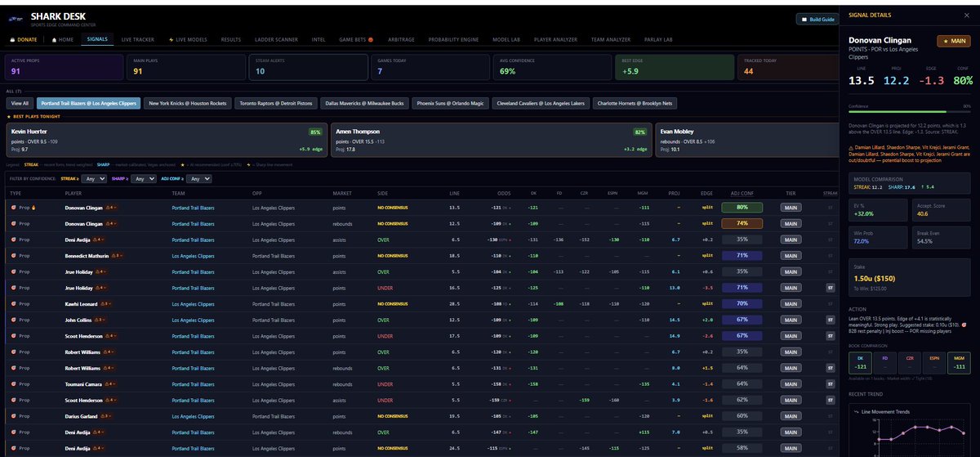
Task: Click the 74% adj conf badge for Clingan rebounds
Action: pos(742,223)
